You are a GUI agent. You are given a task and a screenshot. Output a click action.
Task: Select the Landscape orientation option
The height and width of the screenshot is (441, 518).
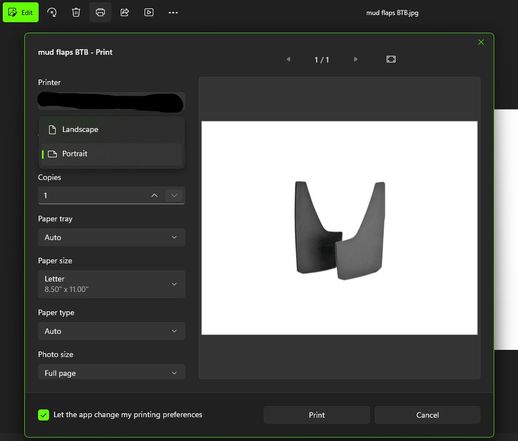click(112, 129)
